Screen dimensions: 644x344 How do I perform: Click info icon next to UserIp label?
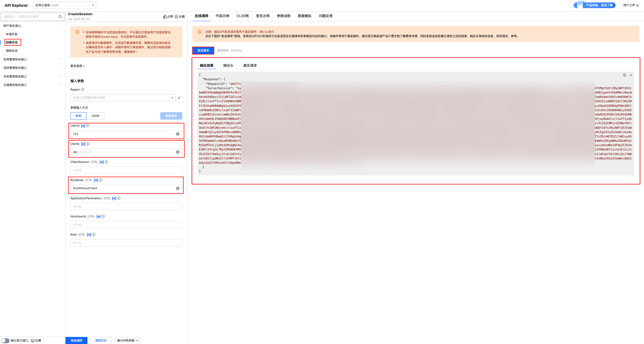click(88, 144)
